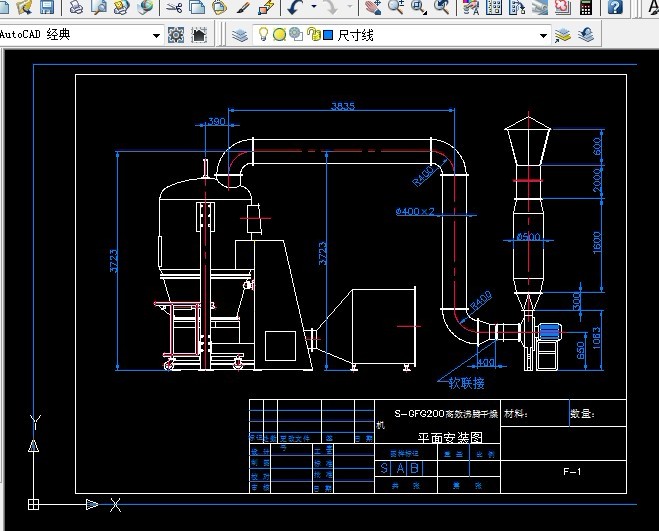Open the Markup Set Manager
Image resolution: width=659 pixels, height=531 pixels.
[563, 7]
